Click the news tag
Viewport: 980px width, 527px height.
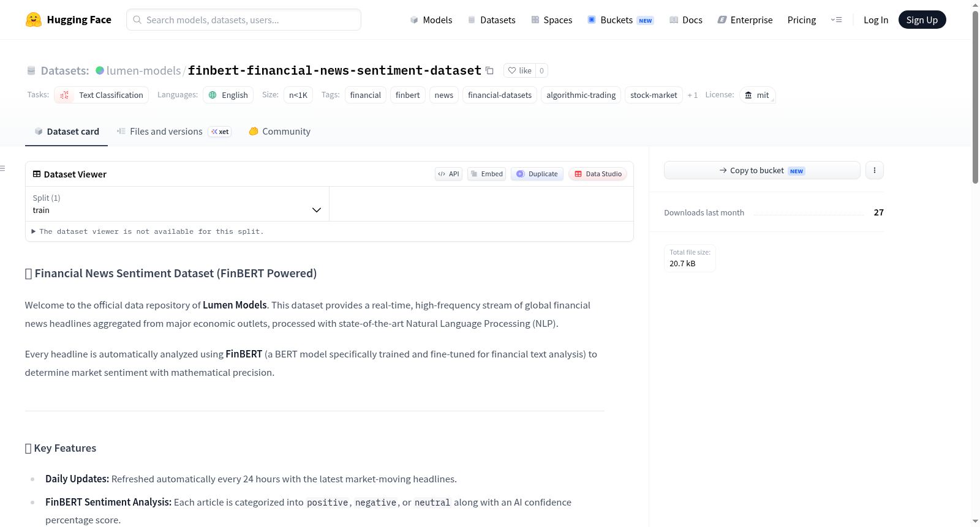(x=444, y=95)
